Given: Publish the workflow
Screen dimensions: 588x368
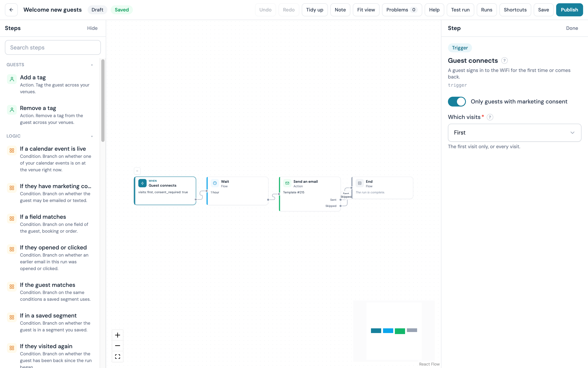Looking at the screenshot, I should (x=569, y=10).
